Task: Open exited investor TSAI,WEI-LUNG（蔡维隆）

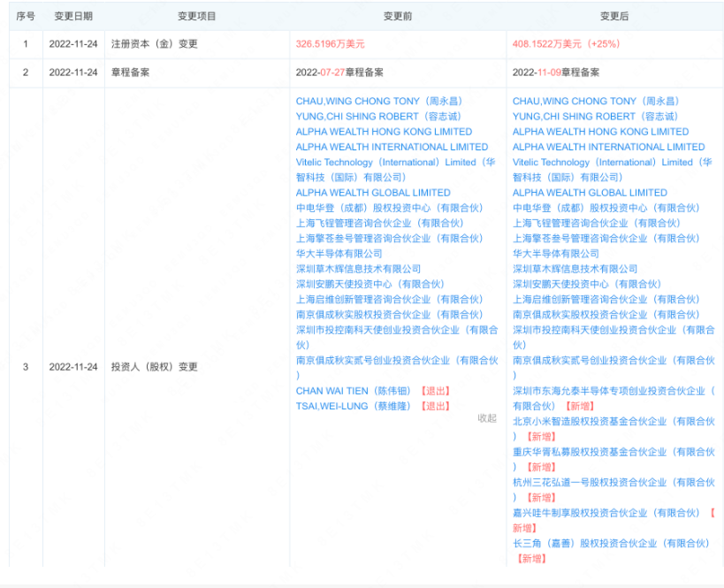Action: [354, 406]
